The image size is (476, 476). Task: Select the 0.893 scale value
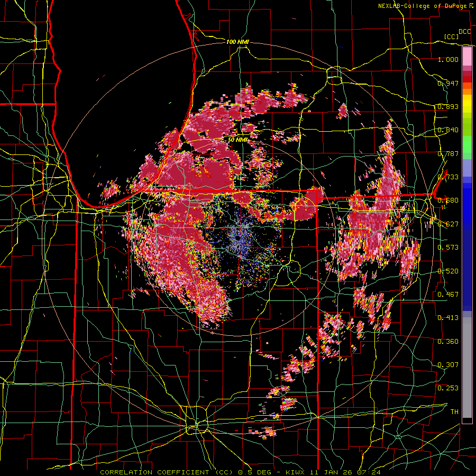coord(448,106)
